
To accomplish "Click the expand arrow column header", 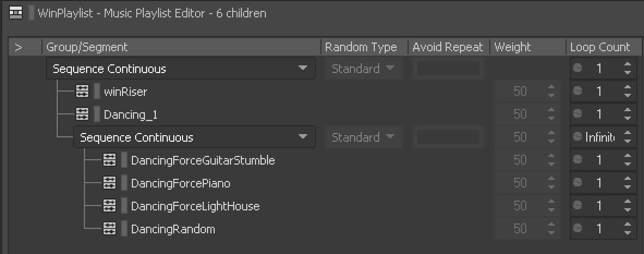I will click(18, 47).
